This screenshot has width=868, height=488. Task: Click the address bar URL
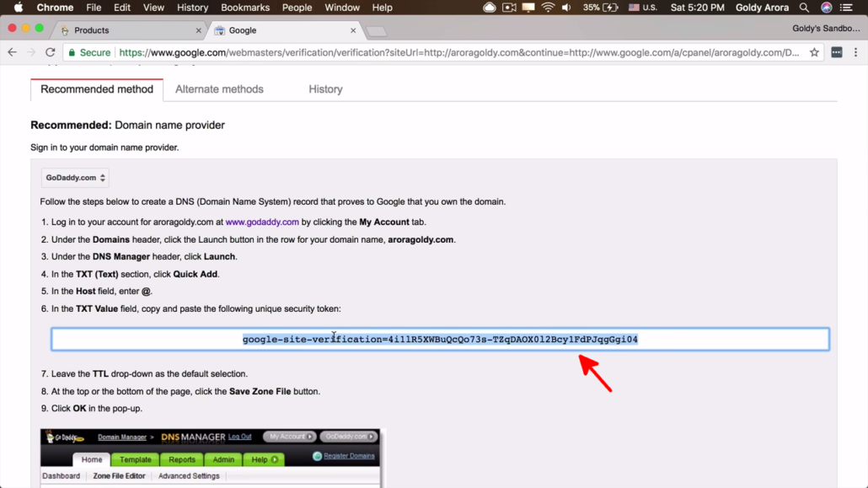(x=459, y=52)
